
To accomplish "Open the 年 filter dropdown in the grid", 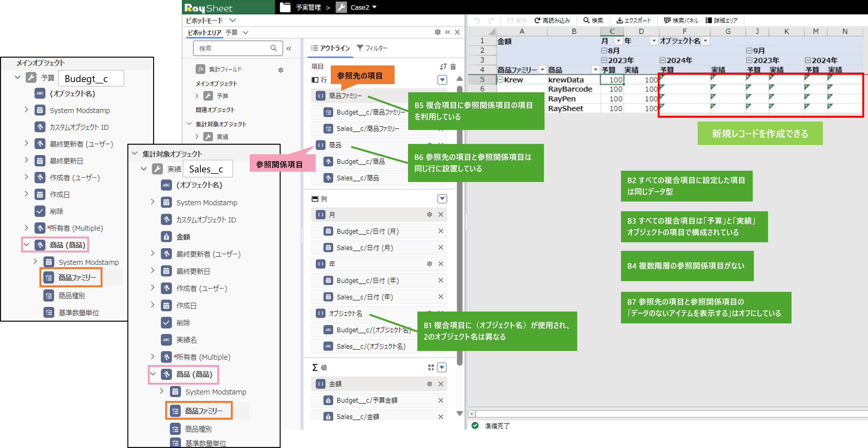I will click(654, 41).
